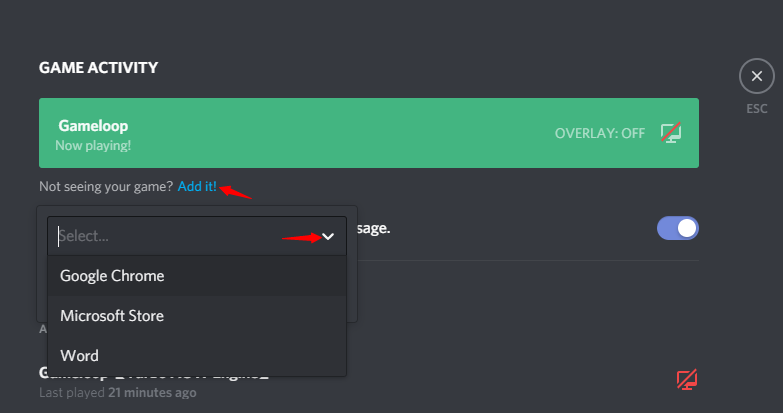
Task: Select Word as the game to add
Action: coord(197,356)
